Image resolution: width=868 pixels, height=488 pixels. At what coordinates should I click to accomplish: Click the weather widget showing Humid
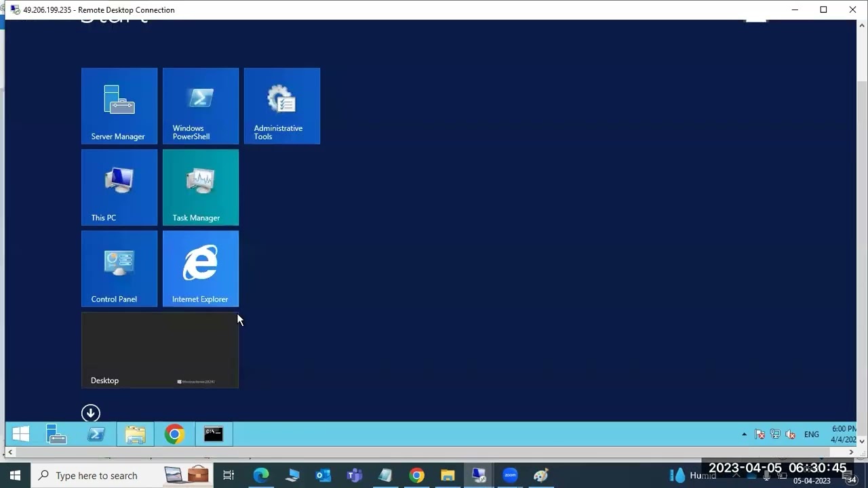coord(692,475)
